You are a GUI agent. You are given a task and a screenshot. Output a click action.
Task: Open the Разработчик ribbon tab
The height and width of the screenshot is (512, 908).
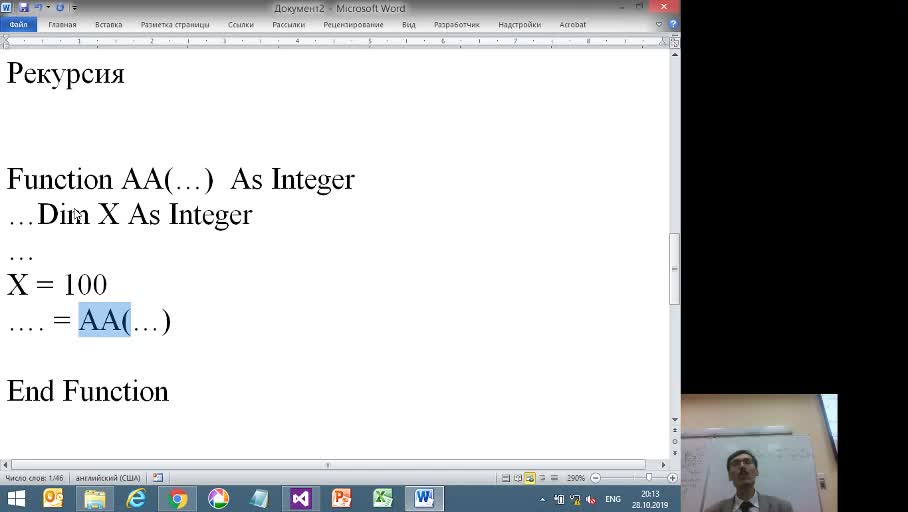click(456, 25)
